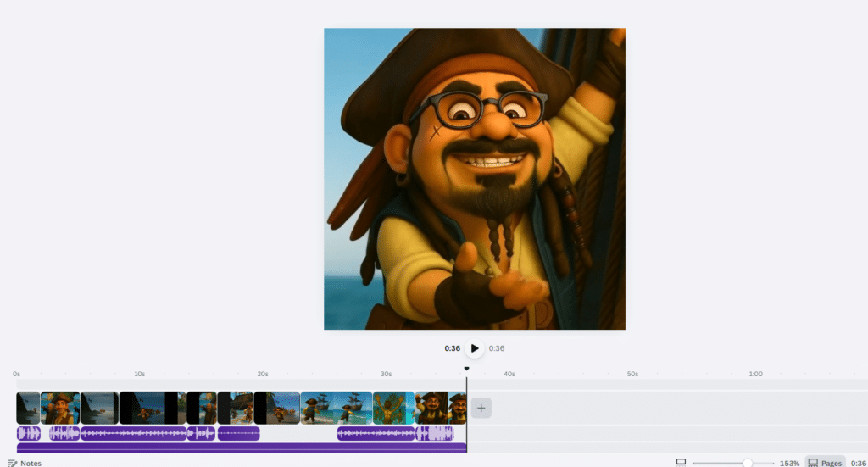Click the plus icon to add a page
The height and width of the screenshot is (467, 868).
point(481,408)
